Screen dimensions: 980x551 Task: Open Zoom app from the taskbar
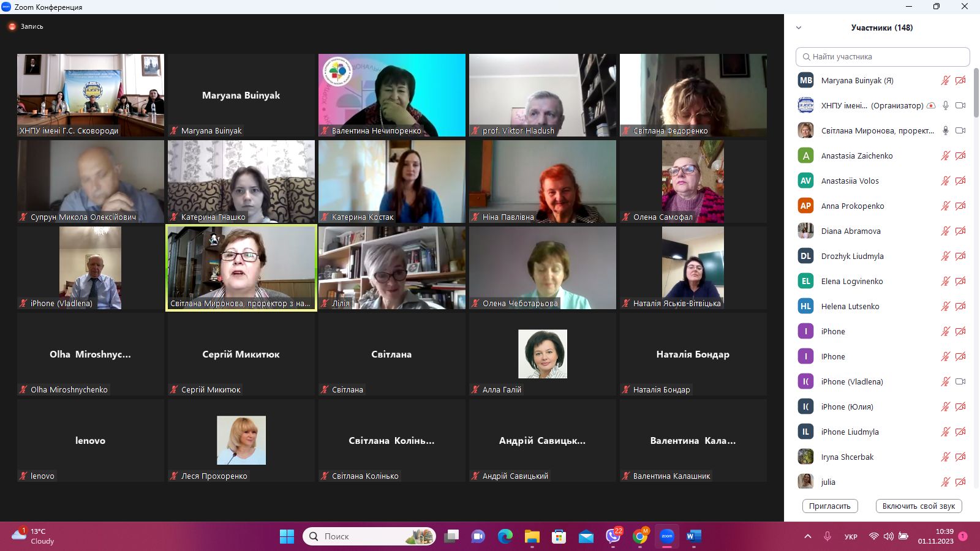666,536
